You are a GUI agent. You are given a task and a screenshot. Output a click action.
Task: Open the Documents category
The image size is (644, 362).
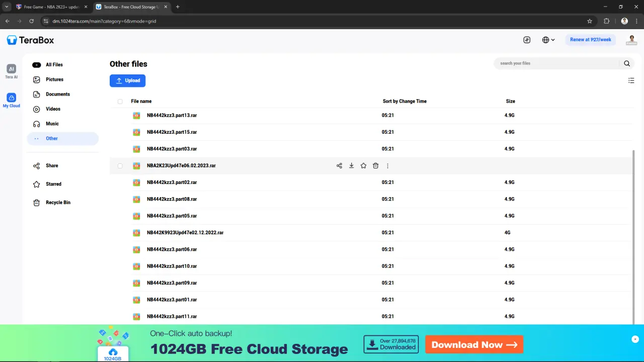(62, 94)
